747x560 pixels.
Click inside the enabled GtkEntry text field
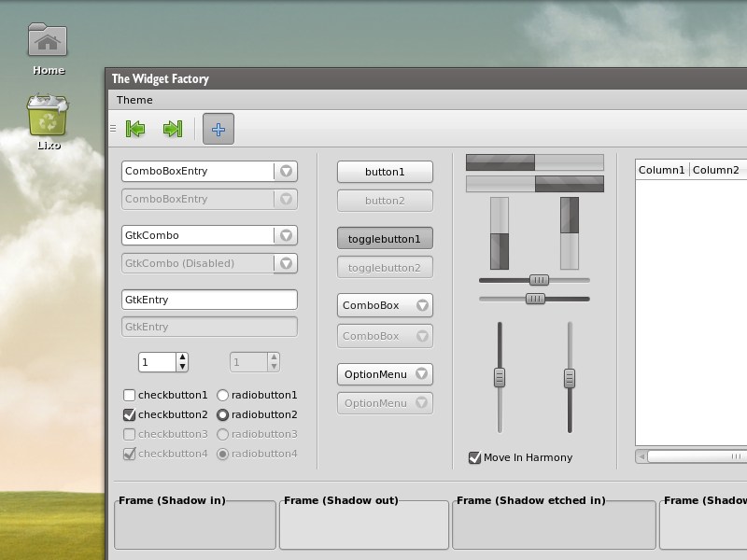pyautogui.click(x=209, y=300)
